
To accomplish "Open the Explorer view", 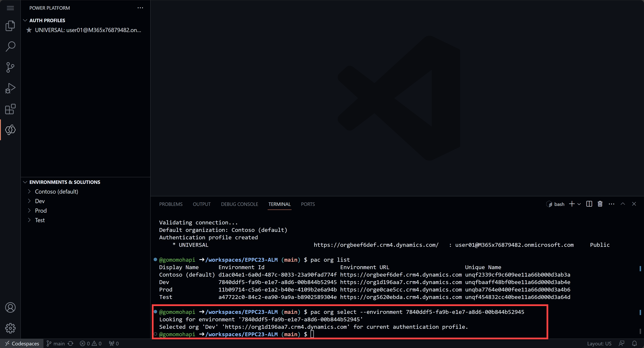I will [10, 25].
